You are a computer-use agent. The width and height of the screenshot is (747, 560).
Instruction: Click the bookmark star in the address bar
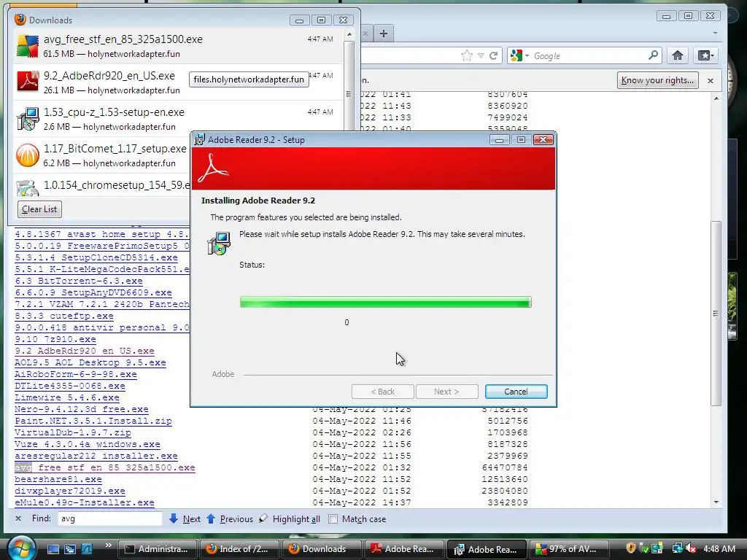(467, 55)
